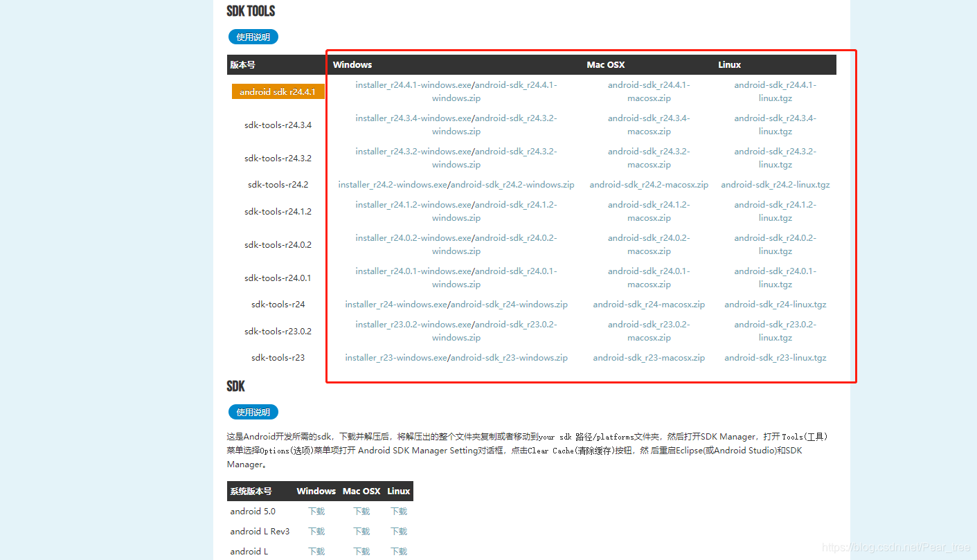977x560 pixels.
Task: Download android-sdk_r24.0.1-macosx.zip
Action: click(x=649, y=278)
